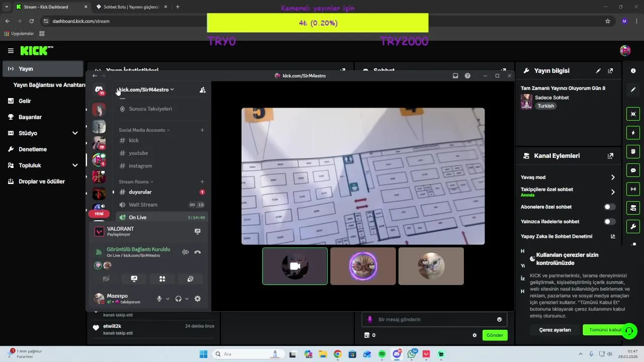This screenshot has height=362, width=644.
Task: Collapse Social Media Accounts category
Action: [144, 130]
